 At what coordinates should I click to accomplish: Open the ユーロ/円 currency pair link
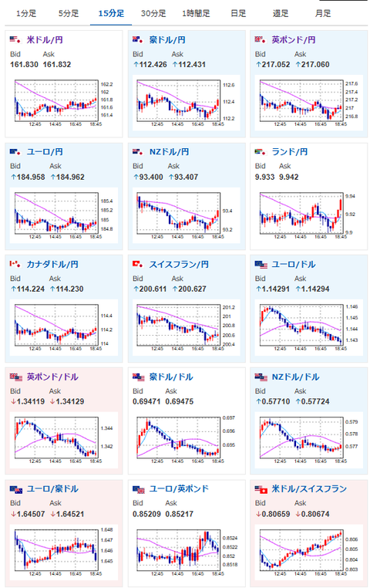click(x=45, y=152)
